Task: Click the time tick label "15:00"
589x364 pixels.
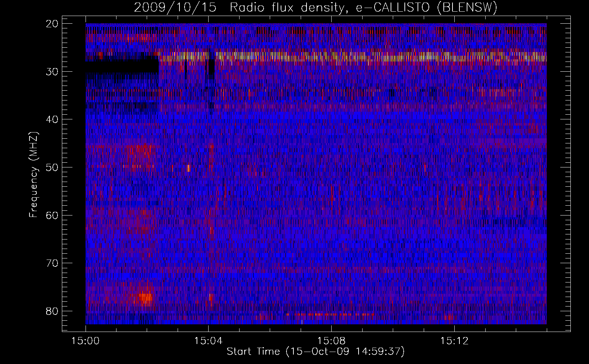Action: pos(86,341)
